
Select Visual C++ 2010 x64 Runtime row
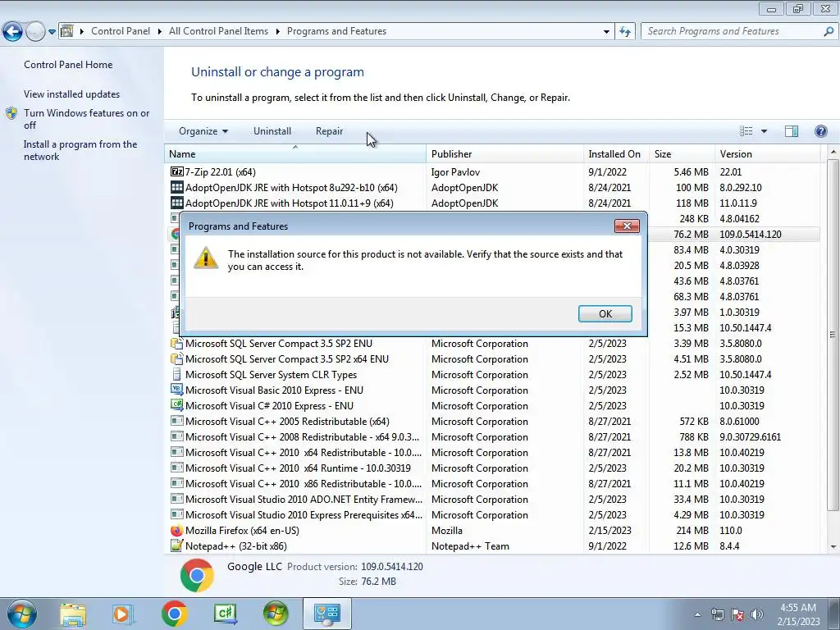492,468
